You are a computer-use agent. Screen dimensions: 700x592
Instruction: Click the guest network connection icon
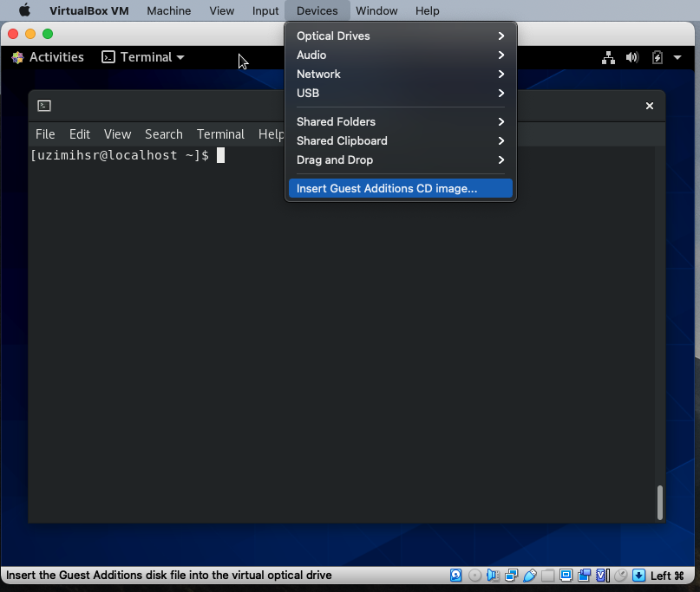click(608, 57)
